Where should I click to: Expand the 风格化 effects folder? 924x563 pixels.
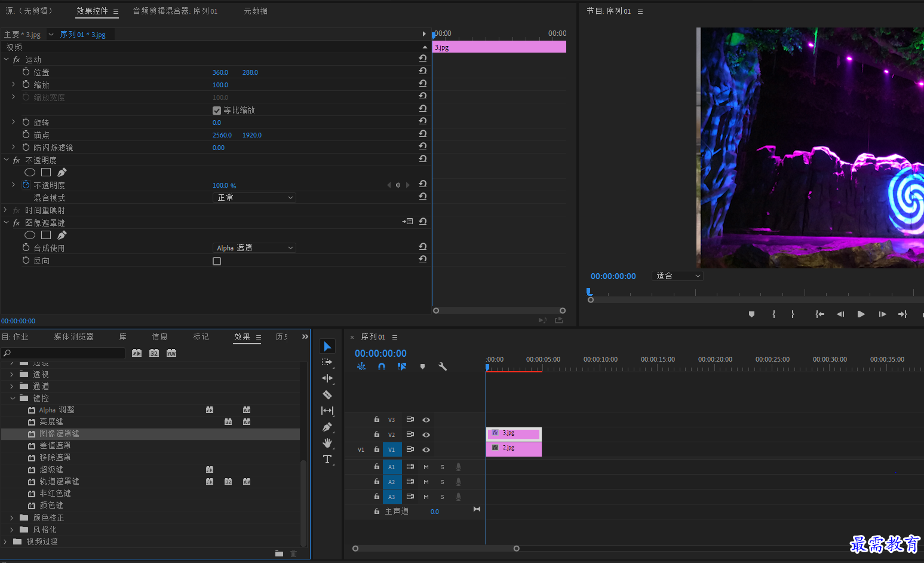(12, 530)
